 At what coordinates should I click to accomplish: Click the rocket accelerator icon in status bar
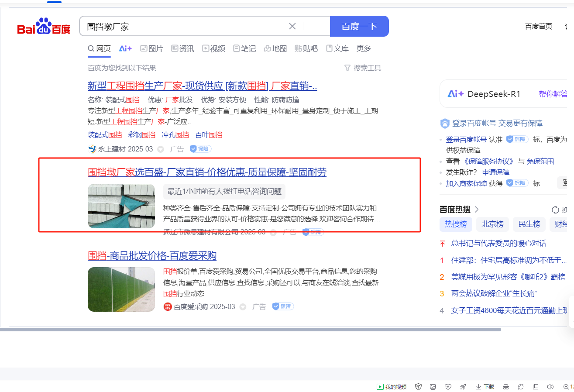click(463, 387)
